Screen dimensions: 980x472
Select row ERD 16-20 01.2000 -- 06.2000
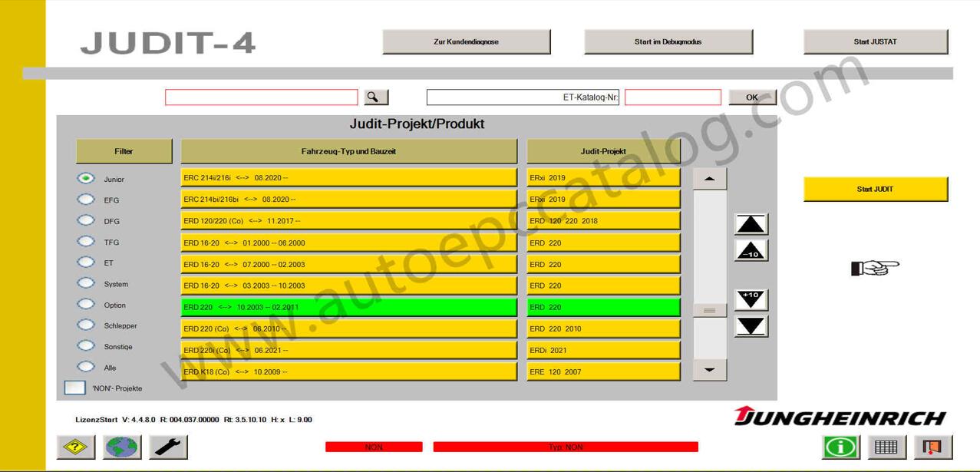coord(349,243)
